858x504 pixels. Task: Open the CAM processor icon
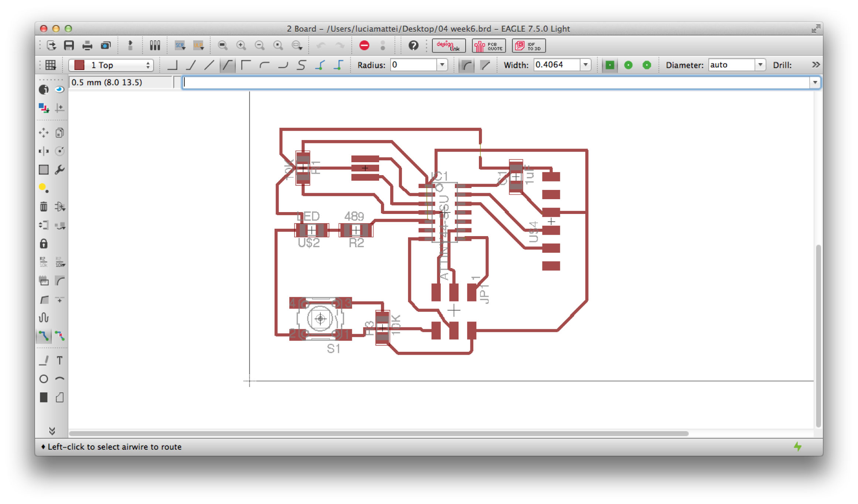106,45
